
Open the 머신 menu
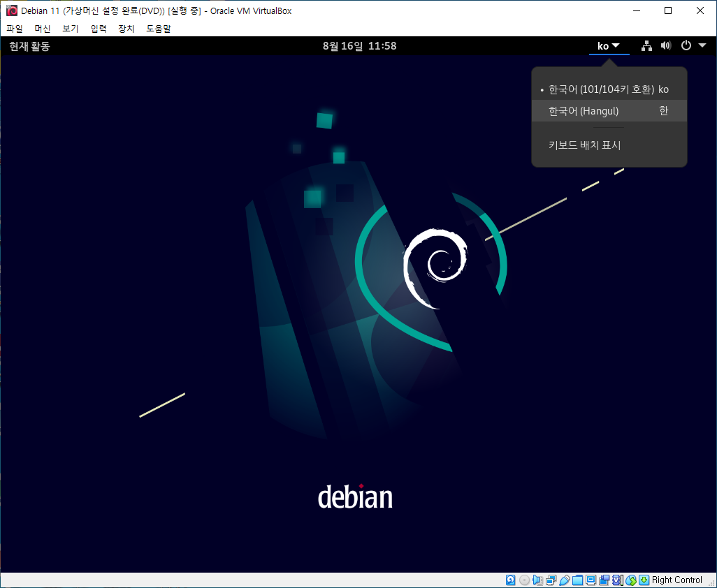pyautogui.click(x=43, y=29)
